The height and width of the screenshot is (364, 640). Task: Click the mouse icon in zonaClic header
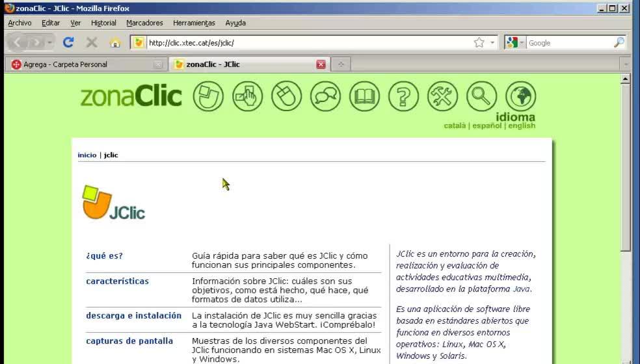pyautogui.click(x=287, y=96)
